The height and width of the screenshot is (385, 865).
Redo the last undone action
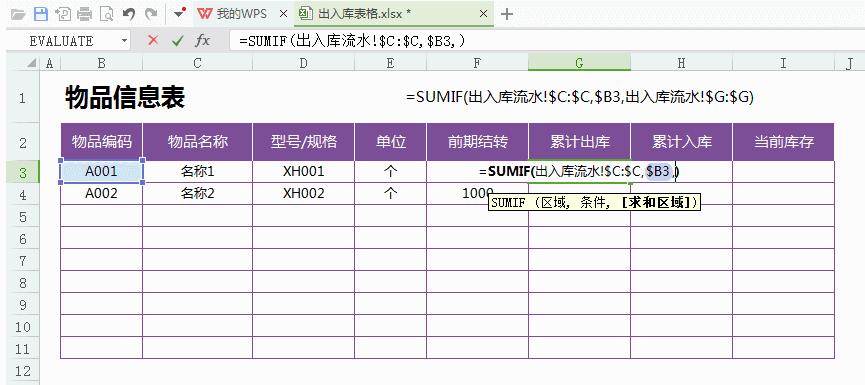tap(150, 14)
